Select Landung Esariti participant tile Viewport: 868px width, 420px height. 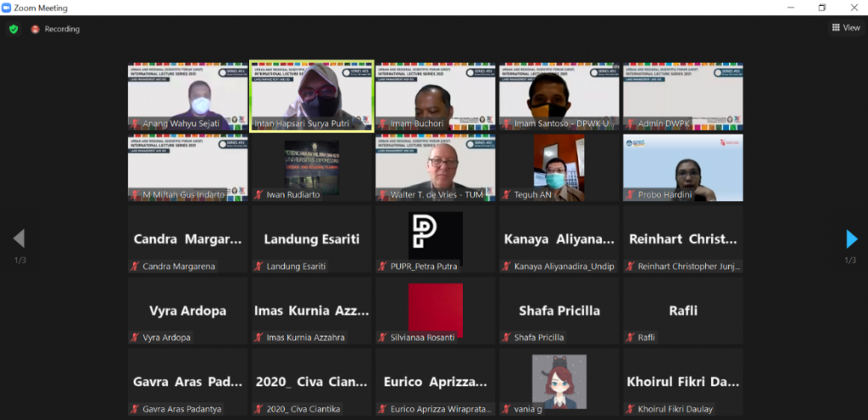311,239
